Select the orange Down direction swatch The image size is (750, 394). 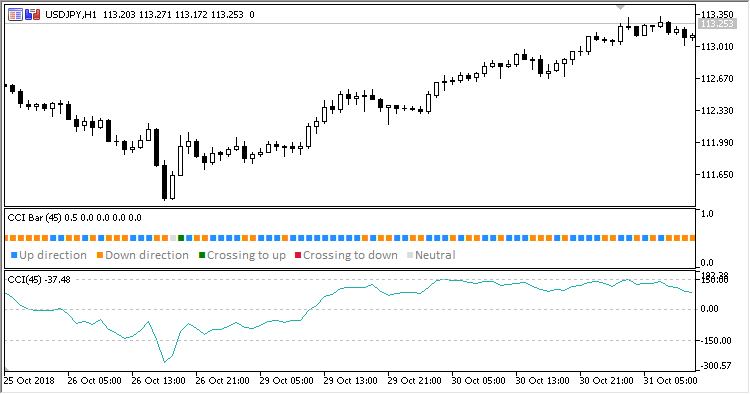pyautogui.click(x=100, y=255)
